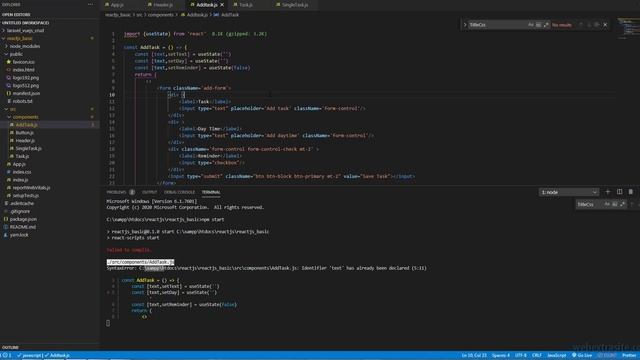Screen dimensions: 640x360
Task: Change the CRLF end-of-line setting
Action: pos(537,356)
